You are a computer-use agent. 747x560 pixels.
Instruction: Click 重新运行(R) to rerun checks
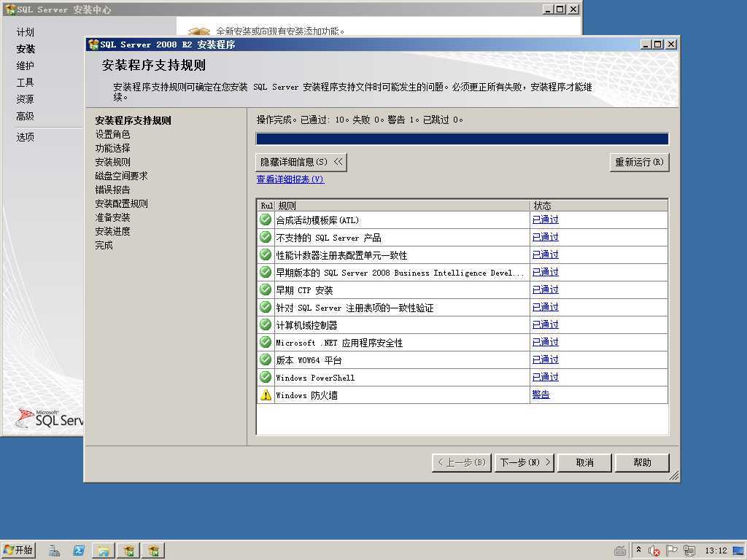[639, 162]
